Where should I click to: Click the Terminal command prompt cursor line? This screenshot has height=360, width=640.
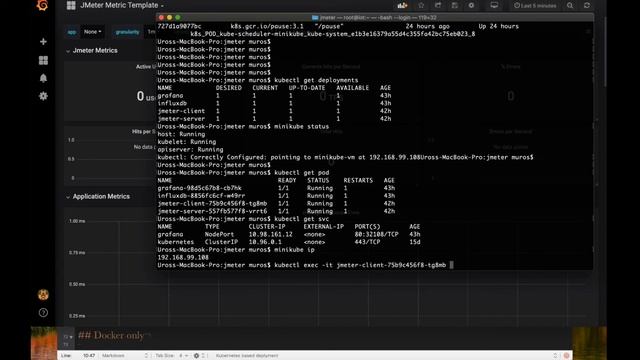305,265
